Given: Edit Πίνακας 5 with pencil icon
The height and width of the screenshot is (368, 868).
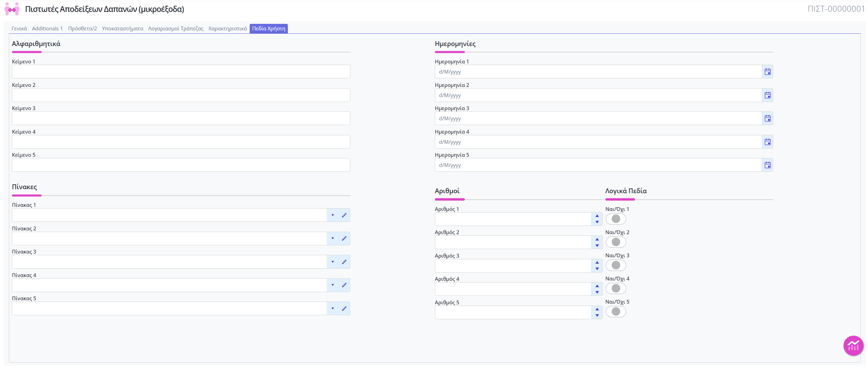Looking at the screenshot, I should (344, 309).
